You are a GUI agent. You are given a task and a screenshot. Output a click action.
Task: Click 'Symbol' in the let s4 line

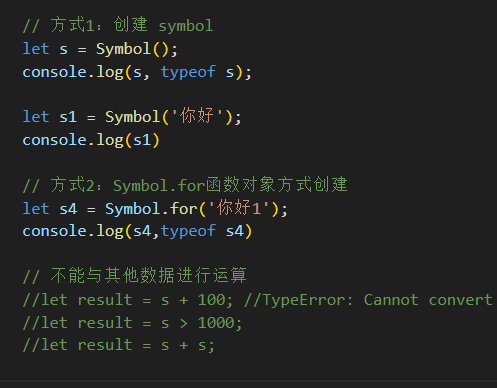(133, 209)
